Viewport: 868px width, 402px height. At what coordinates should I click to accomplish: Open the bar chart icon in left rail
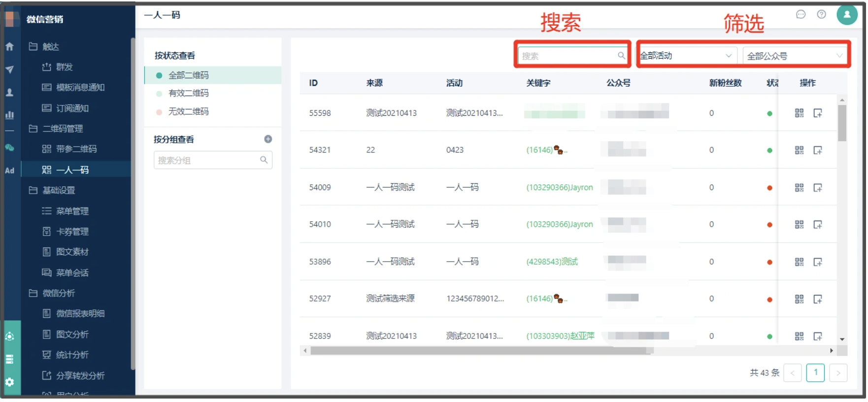click(x=9, y=115)
